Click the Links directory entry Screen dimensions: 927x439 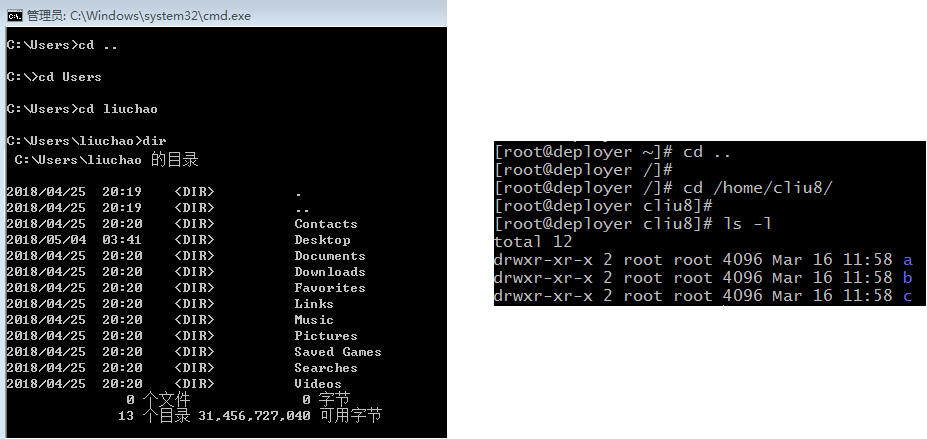tap(314, 304)
